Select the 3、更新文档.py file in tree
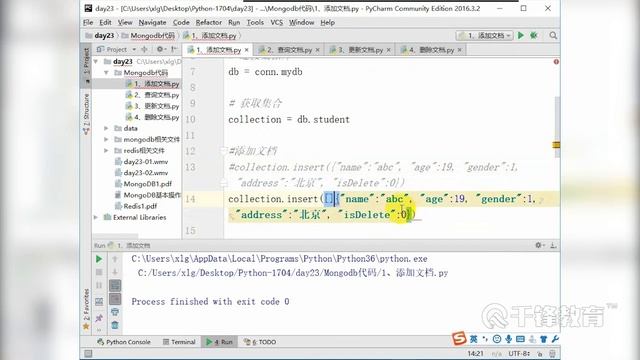 [x=153, y=106]
